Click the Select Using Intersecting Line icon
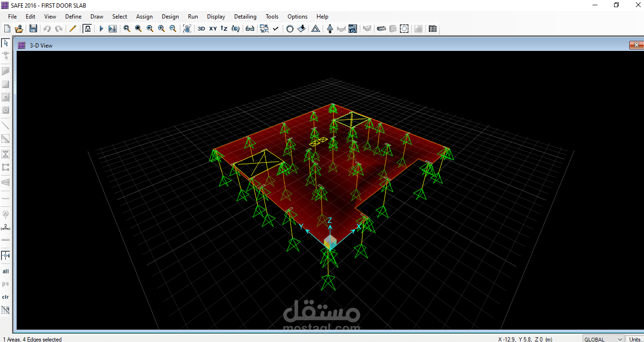This screenshot has width=644, height=342. (6, 310)
